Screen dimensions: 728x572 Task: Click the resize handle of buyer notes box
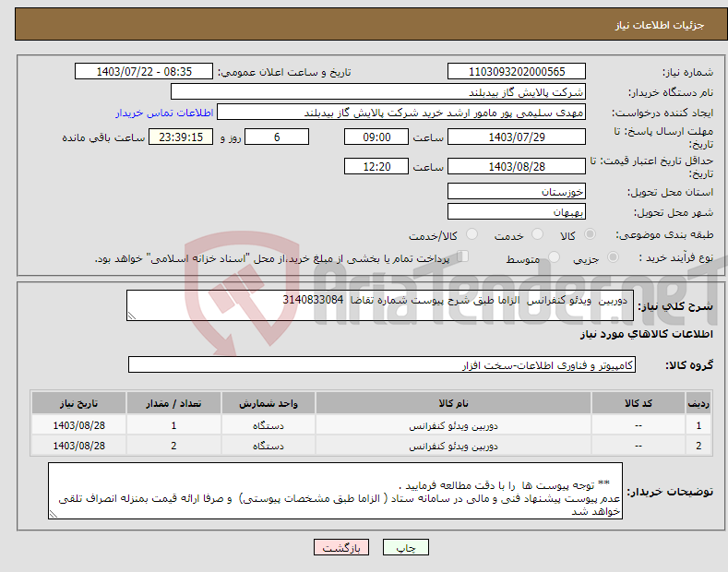tap(53, 514)
